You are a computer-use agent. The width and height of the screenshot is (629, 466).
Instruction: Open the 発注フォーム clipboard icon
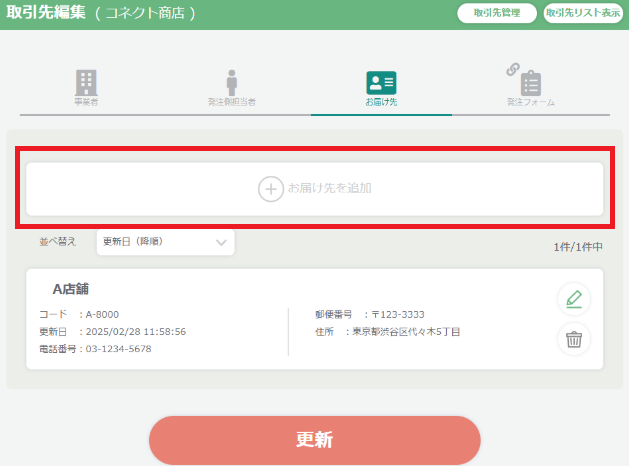coord(530,83)
